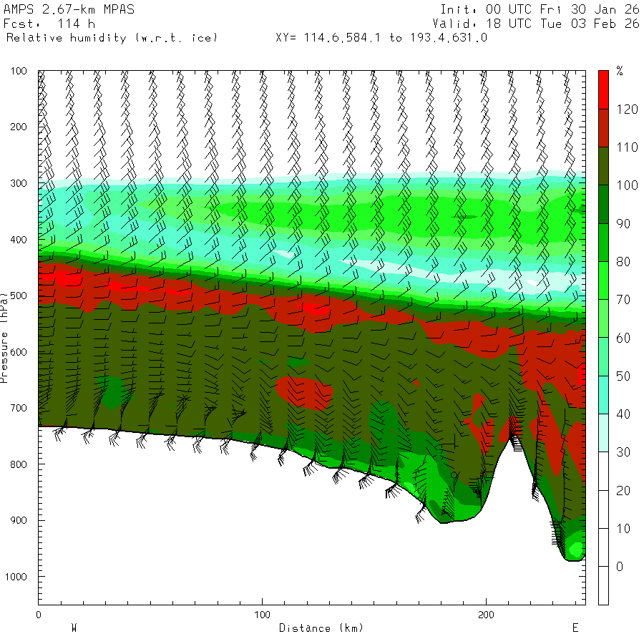
Task: Click the '60' colorbar tick label
Action: click(x=623, y=338)
